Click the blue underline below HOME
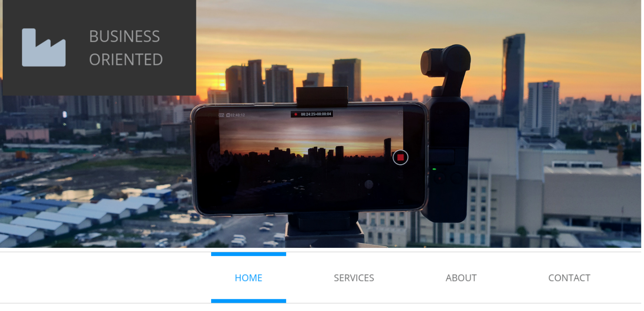 coord(248,301)
